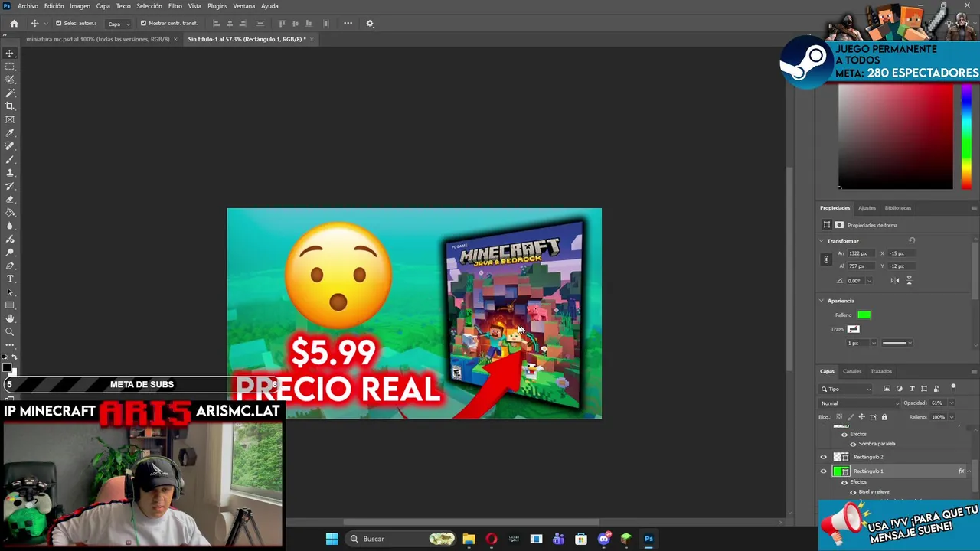The height and width of the screenshot is (551, 980).
Task: Hide Efectos of Rectángulo 1
Action: tap(844, 482)
